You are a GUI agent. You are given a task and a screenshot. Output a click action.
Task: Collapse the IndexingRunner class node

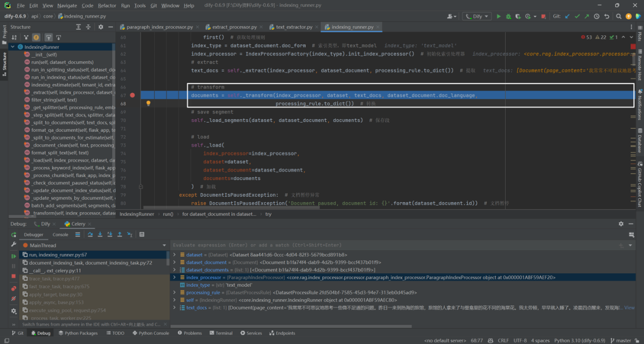[13, 47]
